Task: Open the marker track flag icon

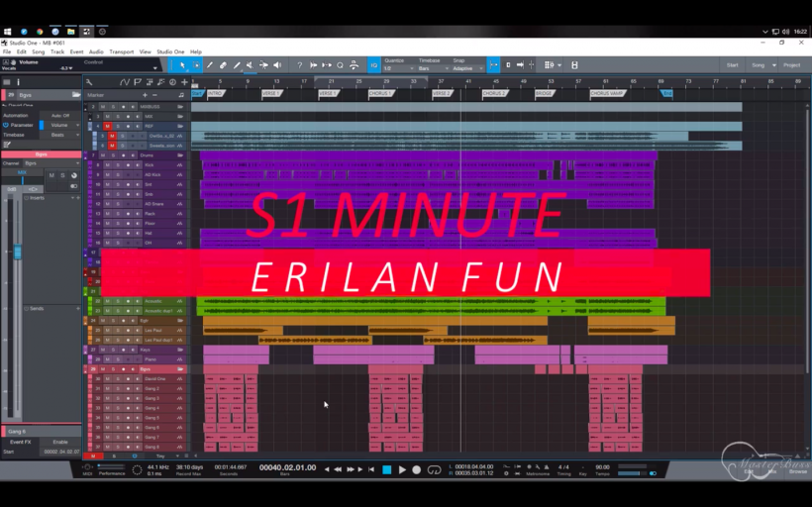Action: point(138,82)
